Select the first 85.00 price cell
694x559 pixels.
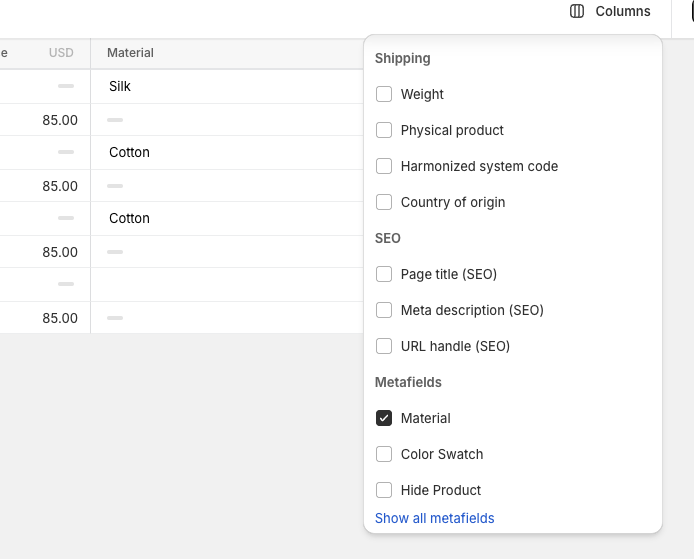[x=60, y=120]
